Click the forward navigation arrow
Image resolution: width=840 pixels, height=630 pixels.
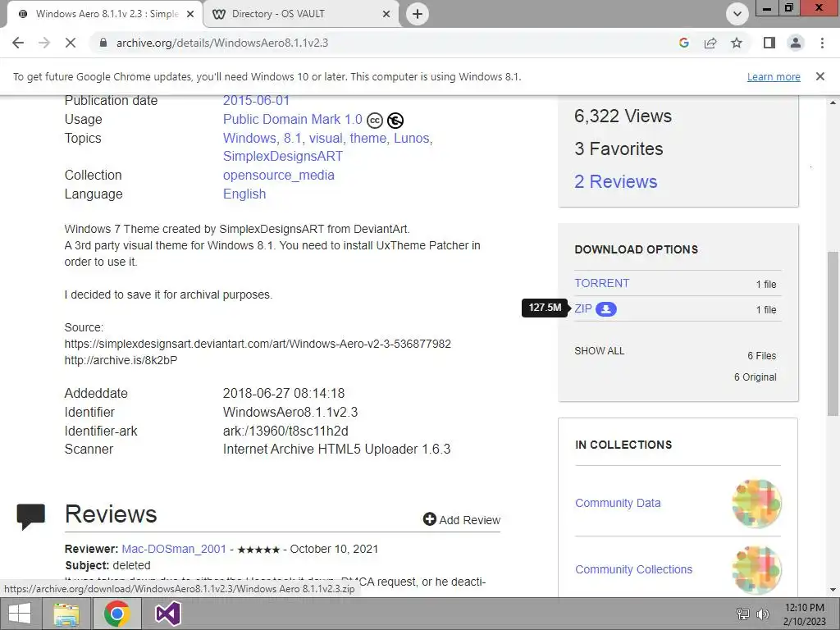(44, 43)
